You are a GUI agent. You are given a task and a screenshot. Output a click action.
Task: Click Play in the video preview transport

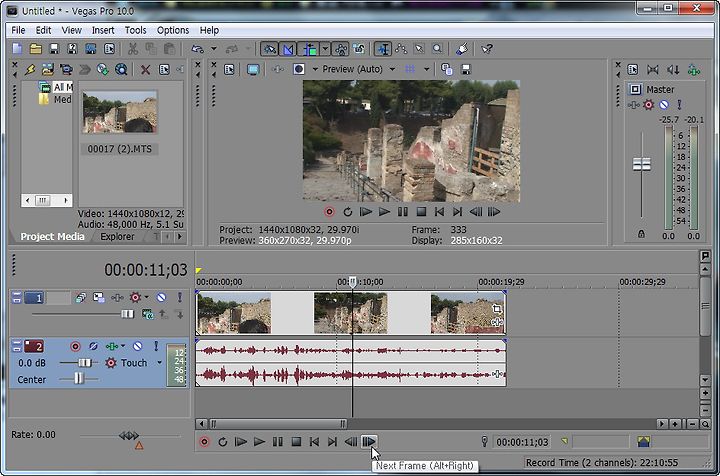[384, 212]
